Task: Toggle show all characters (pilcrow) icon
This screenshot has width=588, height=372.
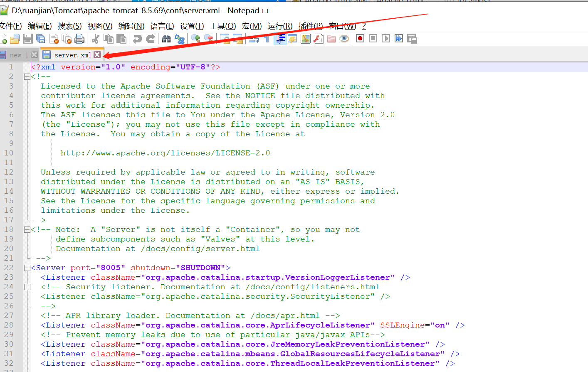Action: coord(267,39)
